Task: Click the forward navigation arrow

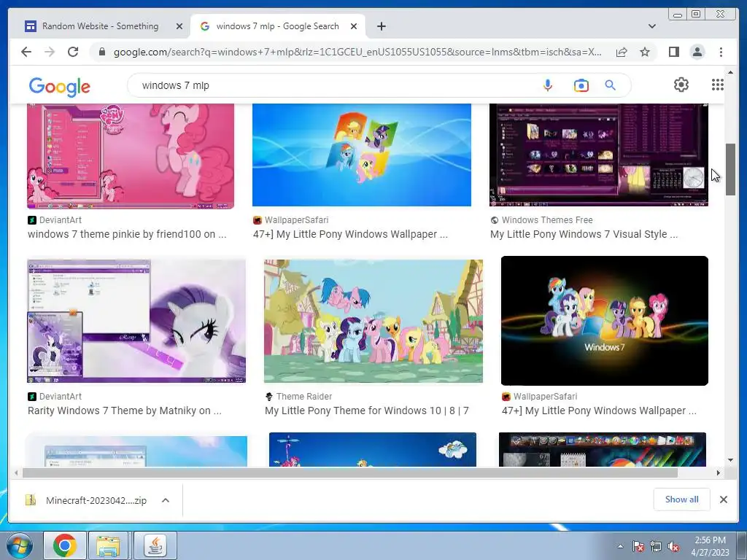Action: pos(50,52)
